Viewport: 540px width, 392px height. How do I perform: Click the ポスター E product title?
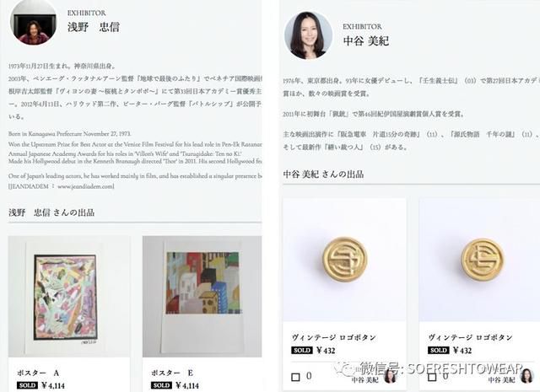172,373
